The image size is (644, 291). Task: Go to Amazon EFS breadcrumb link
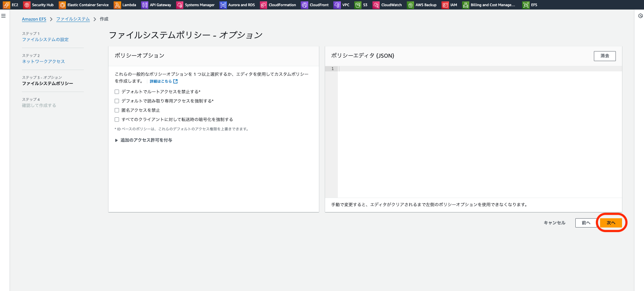(x=34, y=19)
